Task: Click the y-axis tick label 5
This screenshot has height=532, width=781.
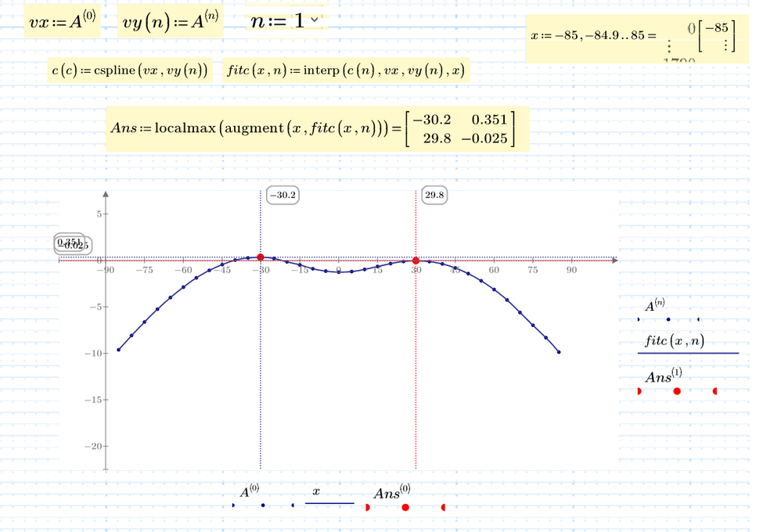Action: pos(99,214)
